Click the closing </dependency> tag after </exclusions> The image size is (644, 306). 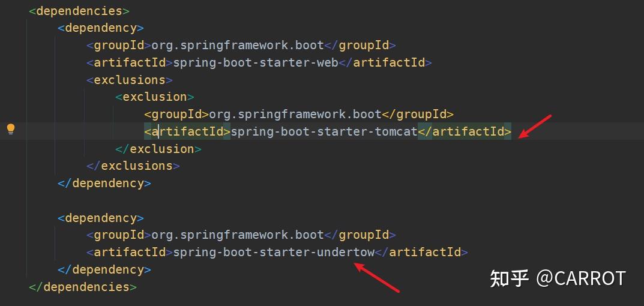[x=104, y=183]
